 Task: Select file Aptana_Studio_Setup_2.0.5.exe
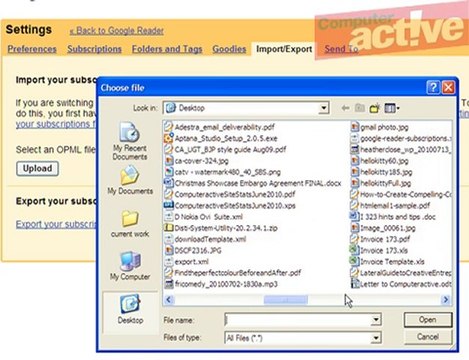[x=221, y=138]
